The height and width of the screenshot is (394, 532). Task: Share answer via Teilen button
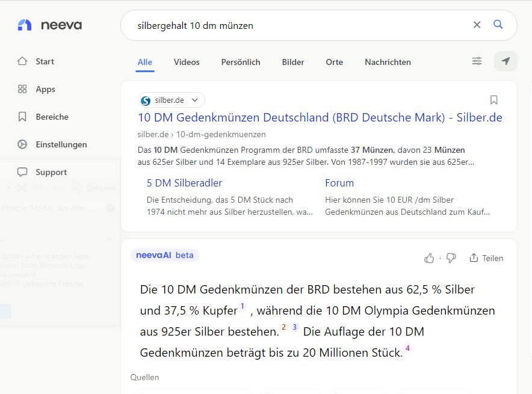click(x=486, y=258)
